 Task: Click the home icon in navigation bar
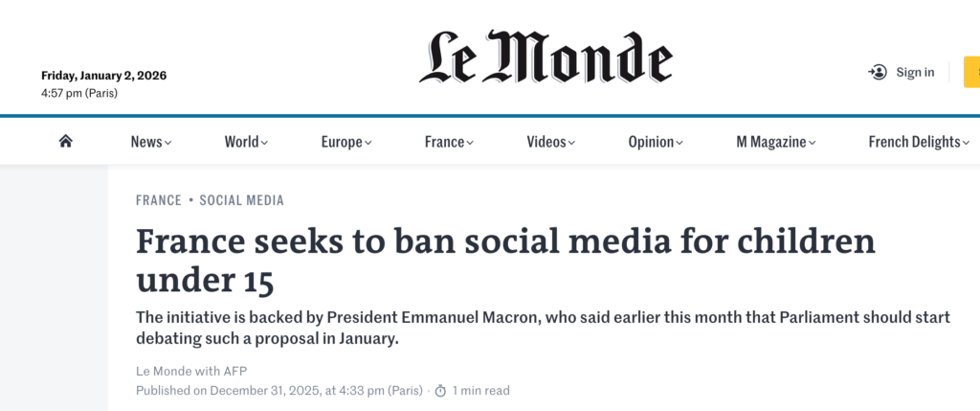65,142
